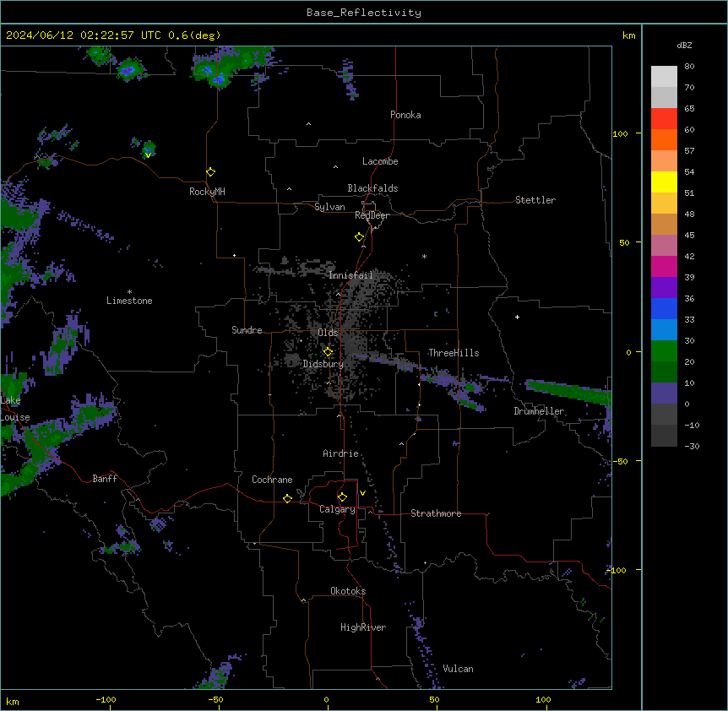Screen dimensions: 728x711
Task: Click the Stettler label
Action: [x=535, y=200]
